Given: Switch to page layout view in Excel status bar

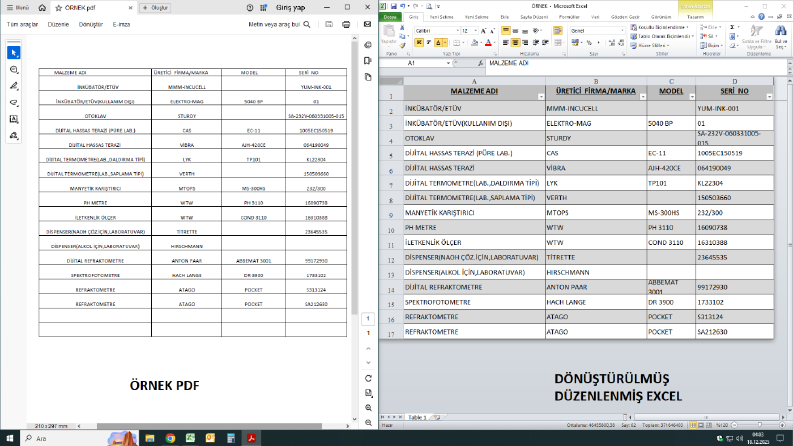Looking at the screenshot, I should tap(701, 425).
